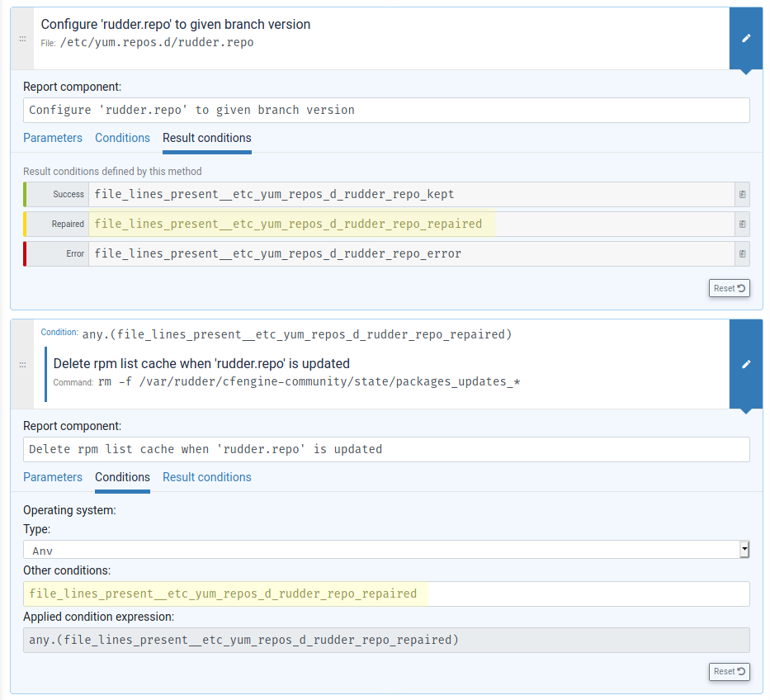Viewport: 770px width, 700px height.
Task: Switch to the Parameters tab of the first method
Action: (x=53, y=138)
